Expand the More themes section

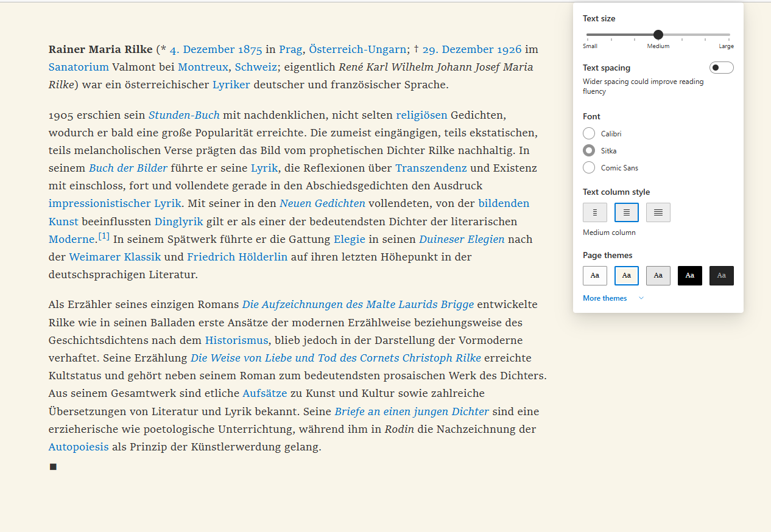pos(605,298)
